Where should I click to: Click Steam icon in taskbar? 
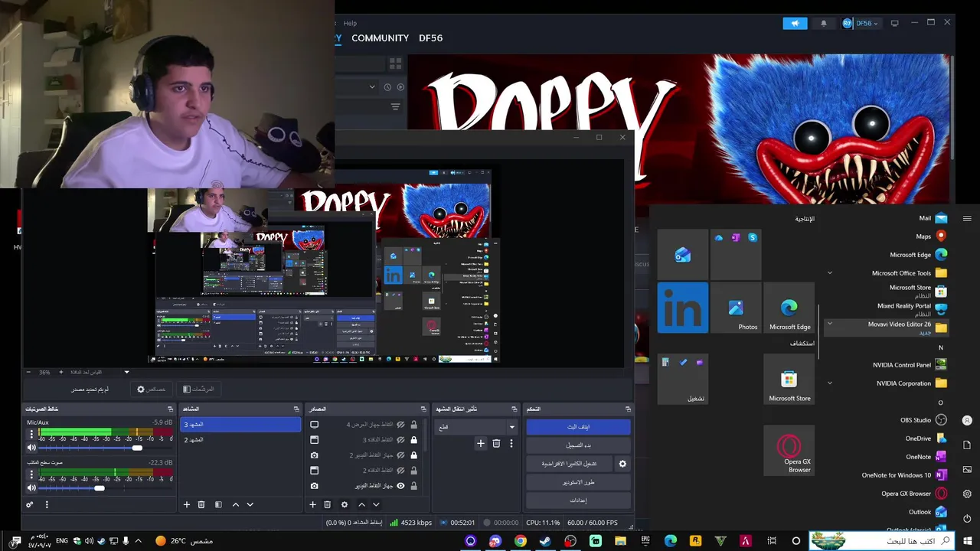pyautogui.click(x=545, y=541)
